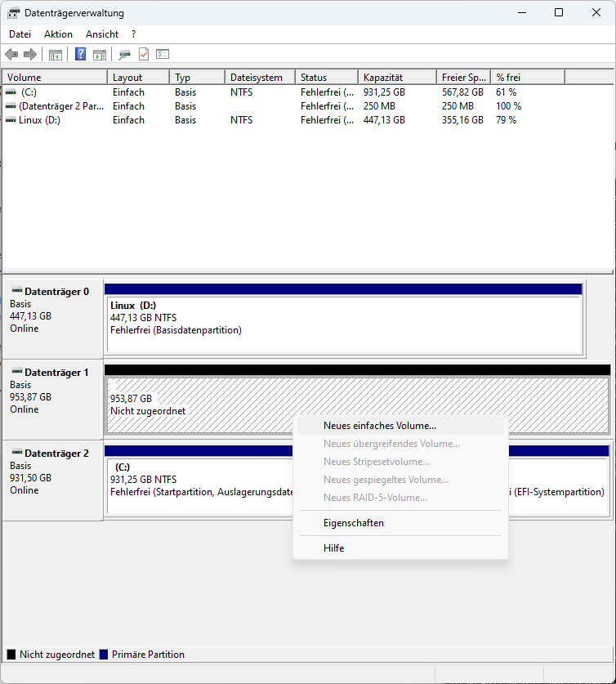
Task: Click the drive with magnifier toolbar icon
Action: tap(125, 55)
